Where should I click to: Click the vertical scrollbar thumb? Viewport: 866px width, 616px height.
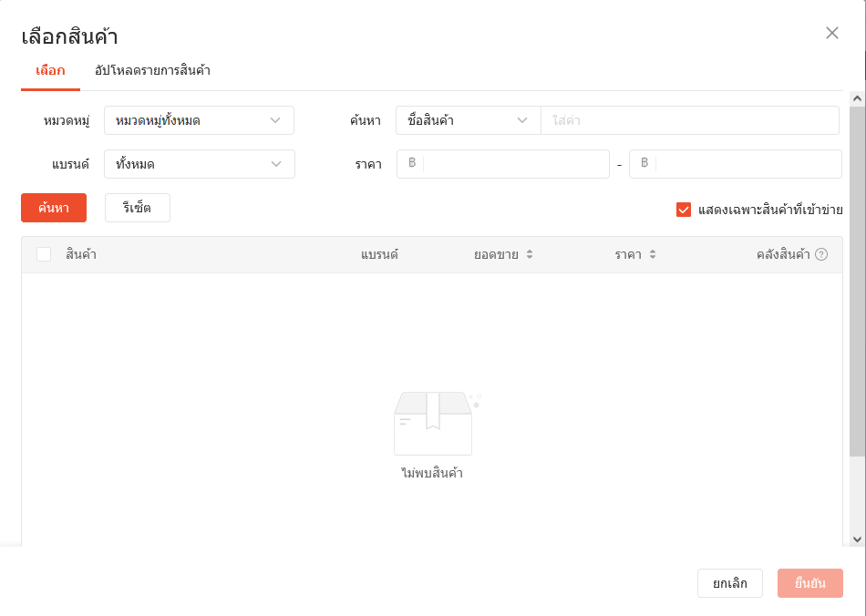point(857,282)
